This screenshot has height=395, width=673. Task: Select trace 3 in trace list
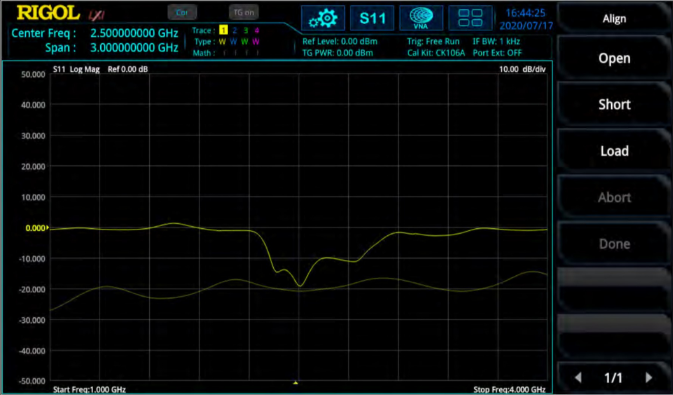[x=246, y=30]
